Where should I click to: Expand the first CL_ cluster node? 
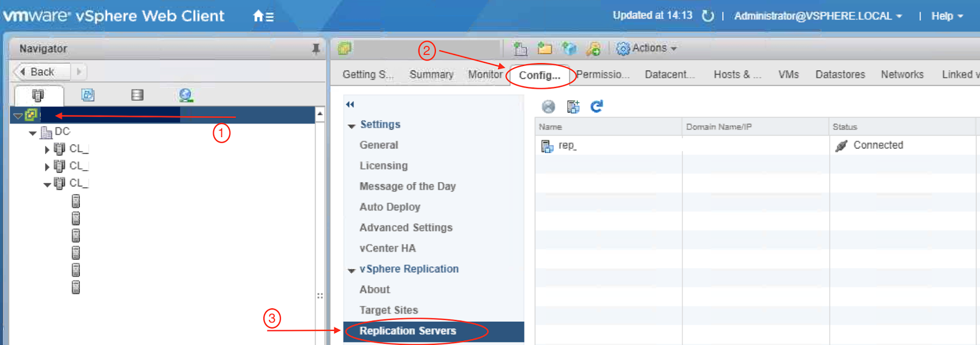47,149
